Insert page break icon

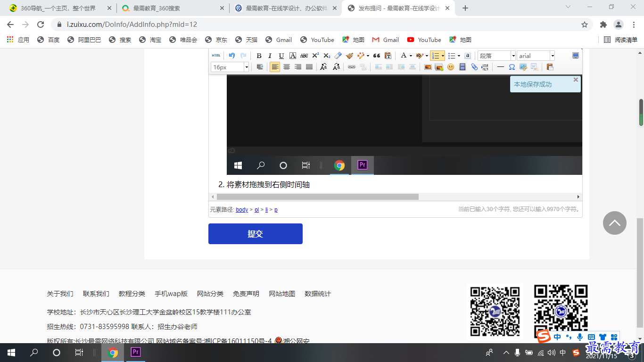pos(485,67)
